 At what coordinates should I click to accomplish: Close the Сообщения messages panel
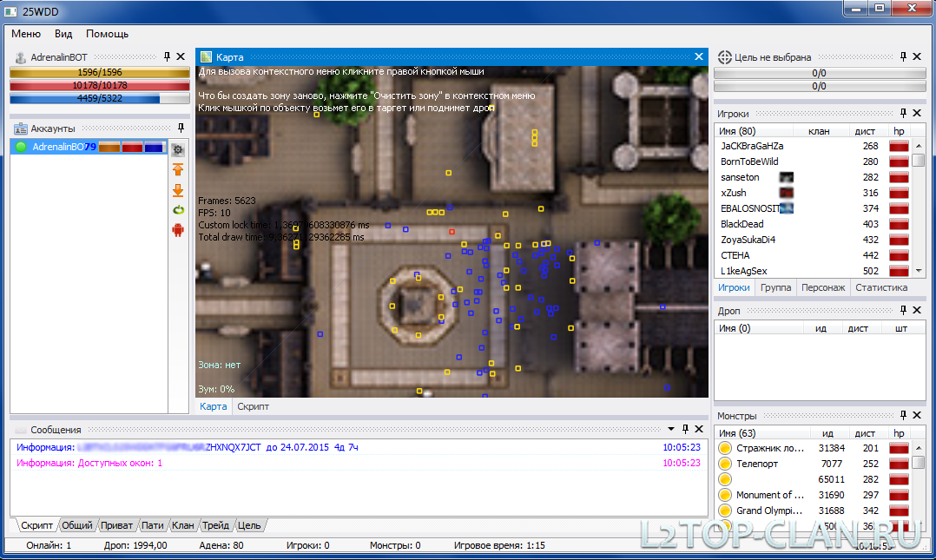click(699, 429)
